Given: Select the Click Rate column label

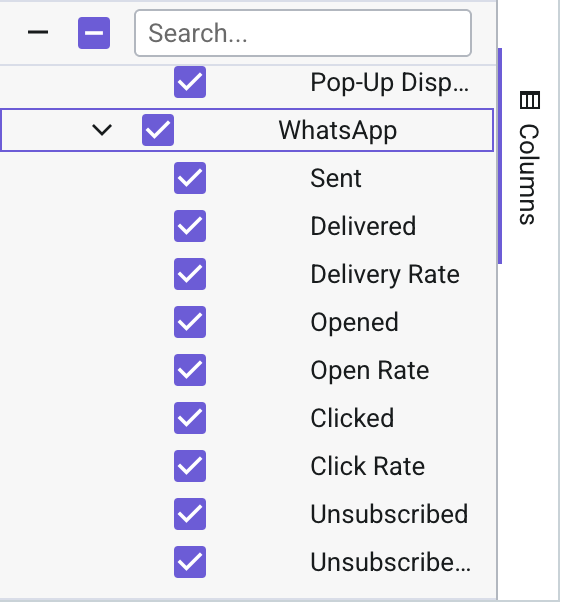Looking at the screenshot, I should click(368, 466).
